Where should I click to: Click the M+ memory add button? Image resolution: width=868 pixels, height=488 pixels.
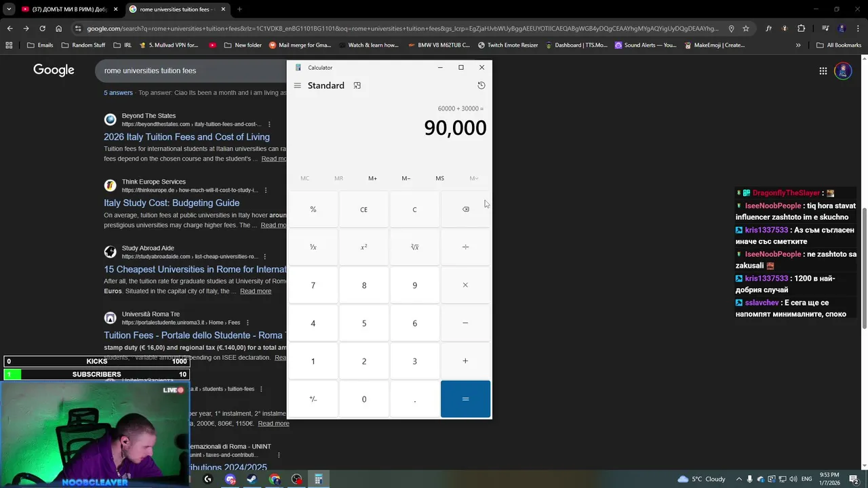372,178
